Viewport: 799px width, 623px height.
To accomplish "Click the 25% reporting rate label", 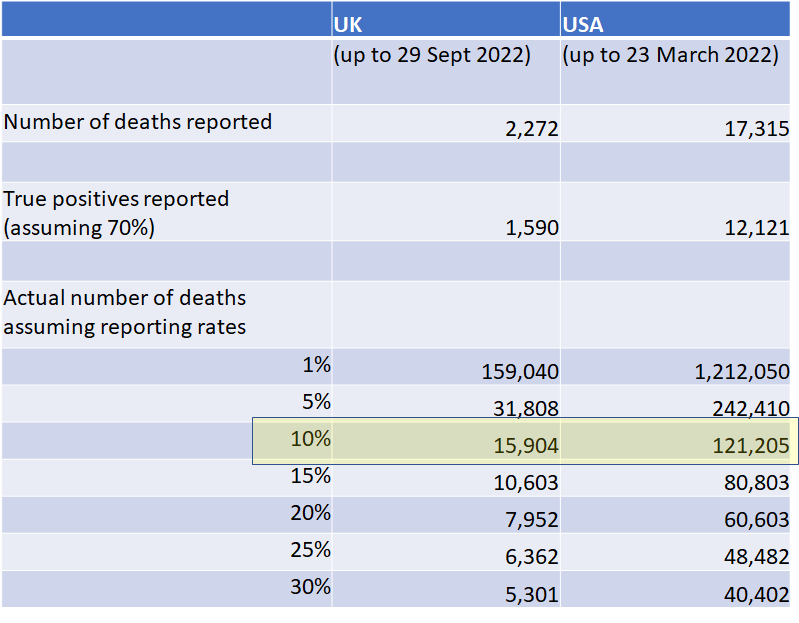I will [310, 550].
